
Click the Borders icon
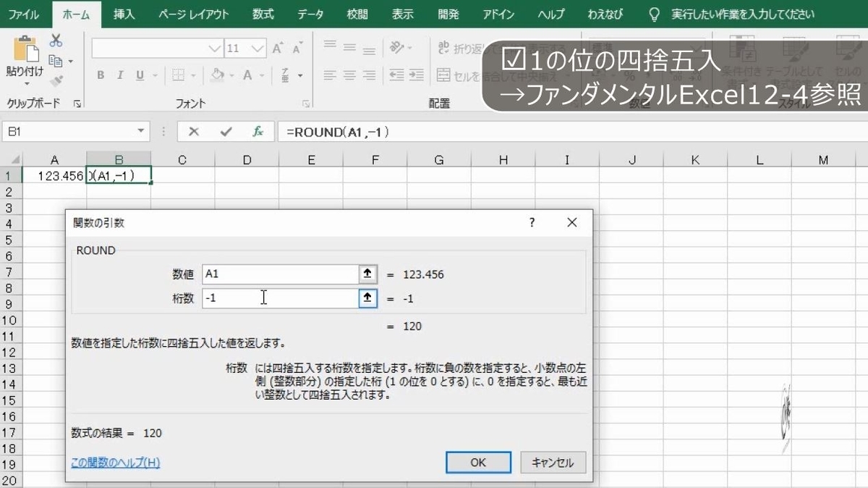pos(178,75)
